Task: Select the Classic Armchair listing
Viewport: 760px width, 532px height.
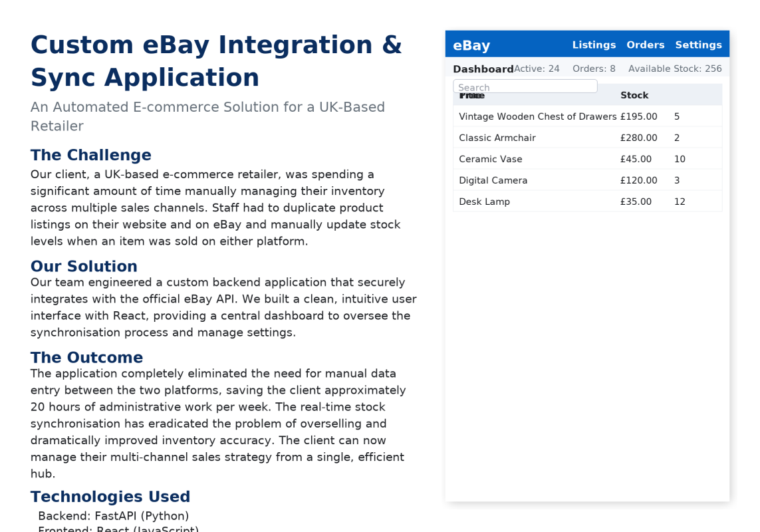Action: 497,138
